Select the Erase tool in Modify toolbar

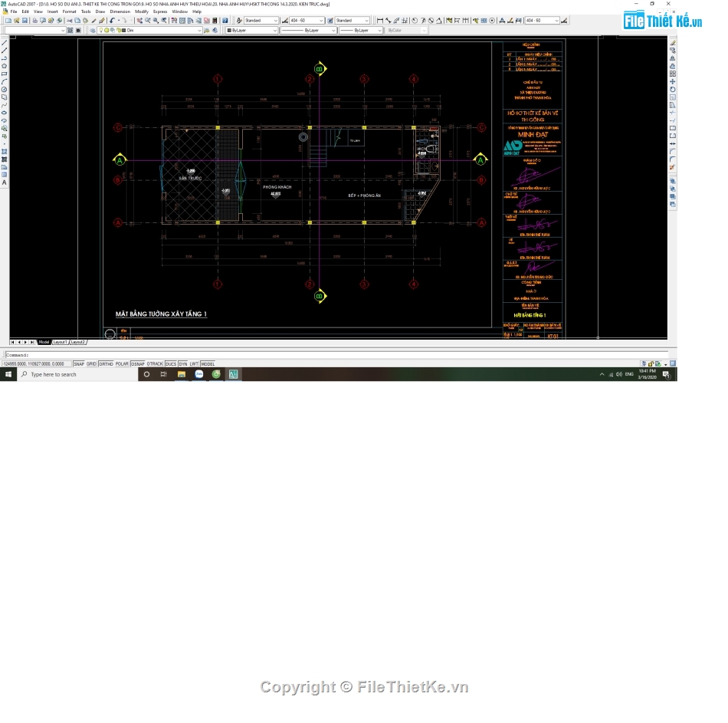point(672,43)
